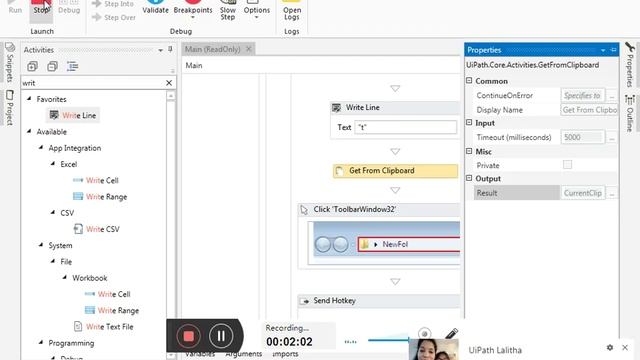
Task: Select the Write Line activity header
Action: 396,108
